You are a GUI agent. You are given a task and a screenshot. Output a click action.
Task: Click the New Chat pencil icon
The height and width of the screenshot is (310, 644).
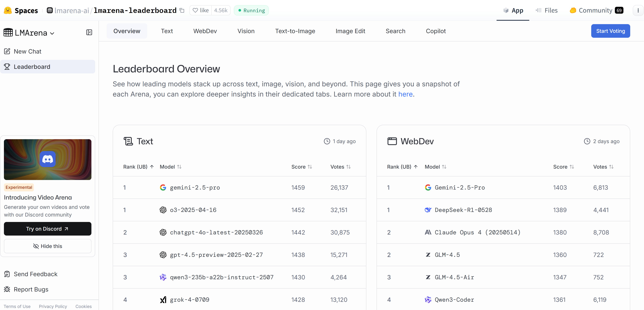[x=7, y=51]
